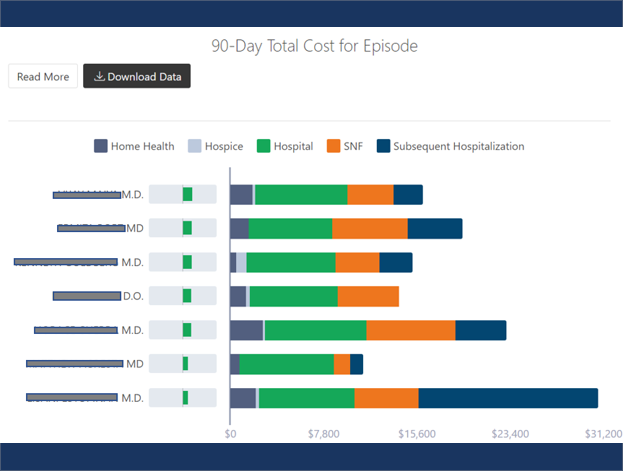
Task: Click the Hospital legend label
Action: (293, 146)
